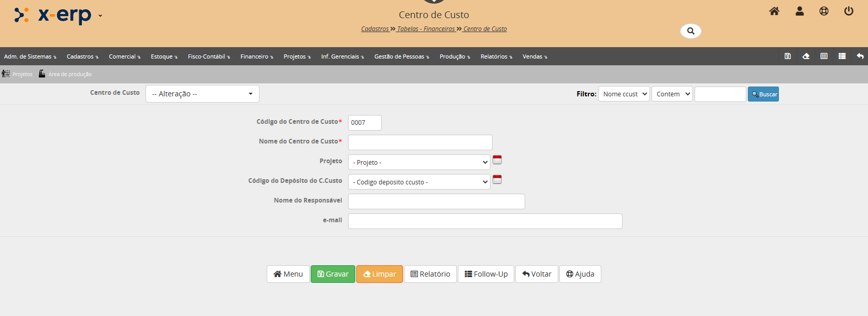Click the icon beside Codigo deposito dropdown

tap(497, 179)
